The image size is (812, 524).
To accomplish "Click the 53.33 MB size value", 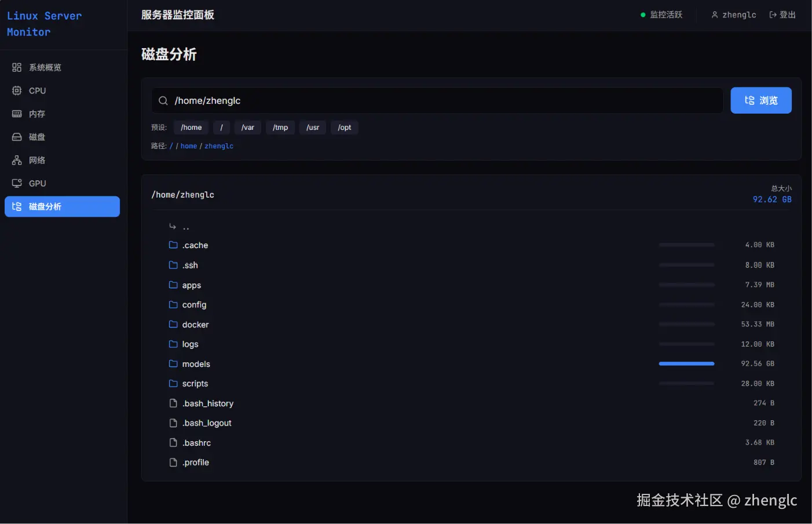I will coord(758,324).
